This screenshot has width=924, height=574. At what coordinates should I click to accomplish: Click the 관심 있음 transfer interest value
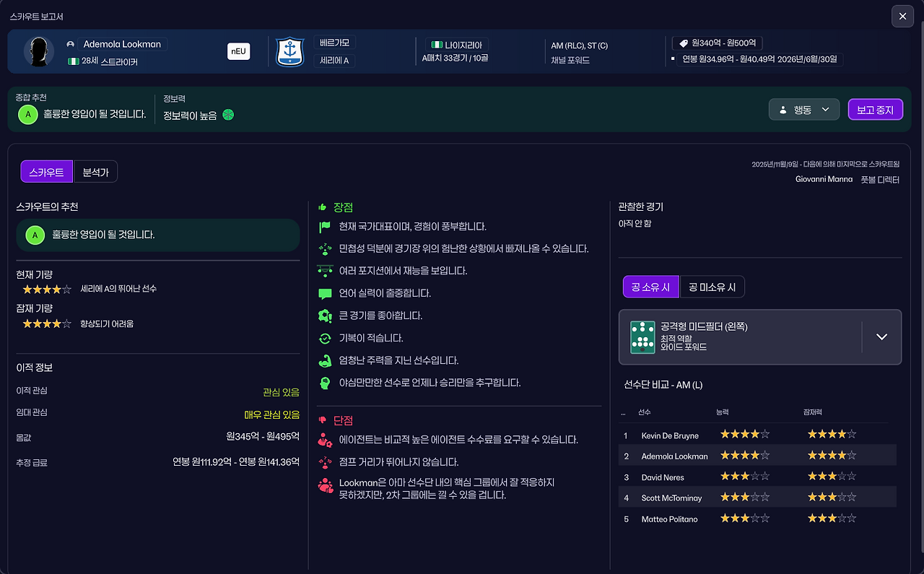[x=281, y=392]
